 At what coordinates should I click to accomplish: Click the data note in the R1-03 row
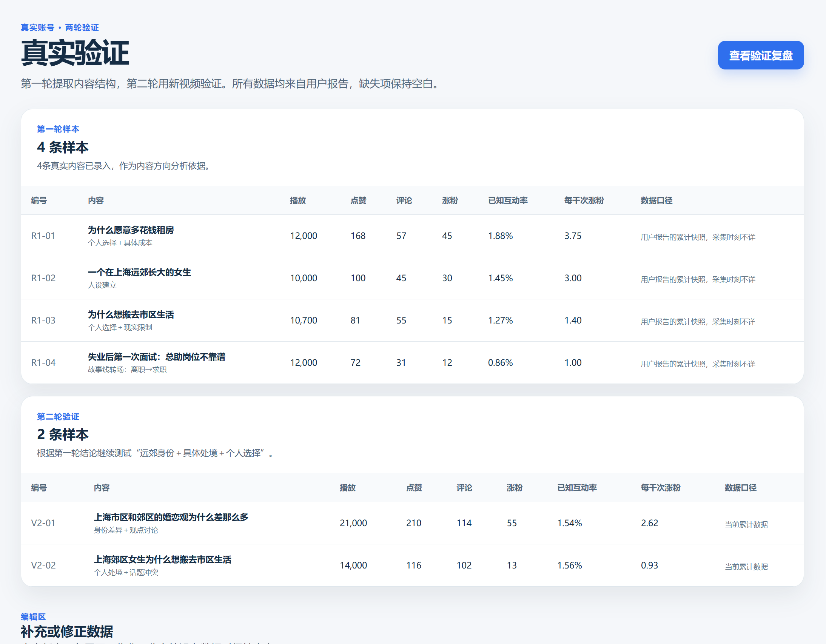(x=698, y=322)
